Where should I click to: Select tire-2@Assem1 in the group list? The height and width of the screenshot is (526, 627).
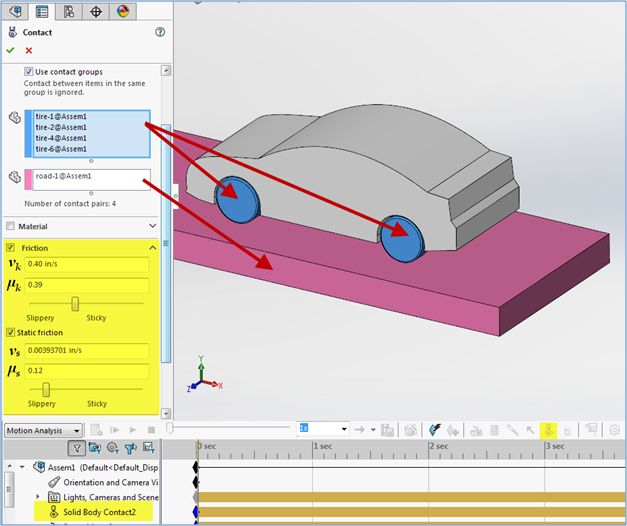61,127
